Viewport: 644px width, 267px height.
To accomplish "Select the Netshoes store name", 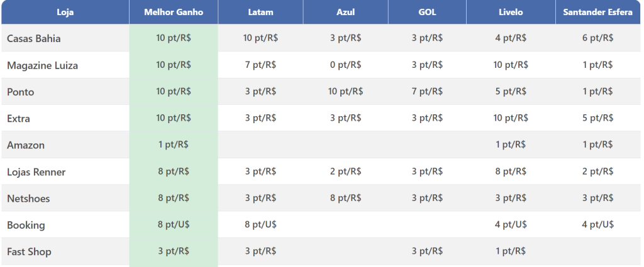I will tap(28, 199).
